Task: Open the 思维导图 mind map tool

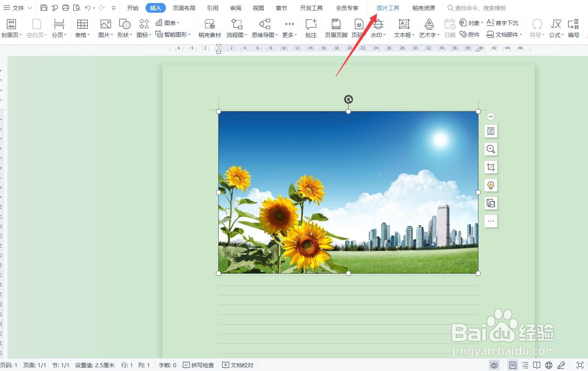Action: click(265, 28)
